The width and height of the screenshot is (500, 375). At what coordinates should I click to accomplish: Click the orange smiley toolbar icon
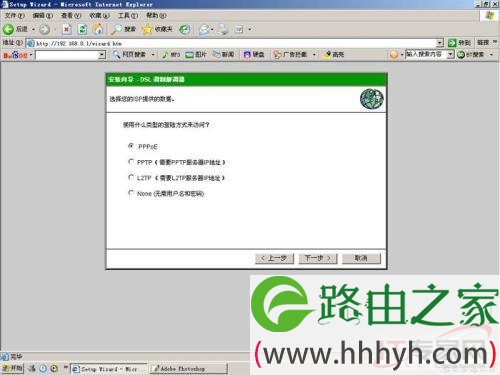click(x=394, y=54)
